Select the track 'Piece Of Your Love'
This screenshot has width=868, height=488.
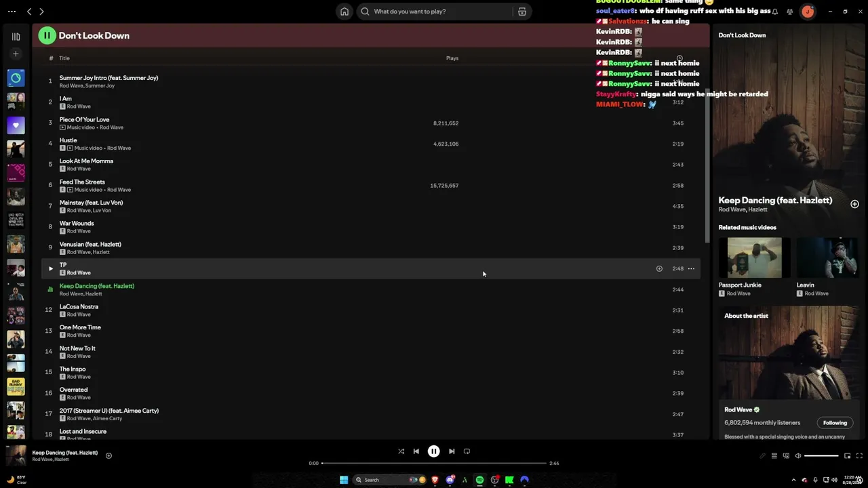click(x=84, y=120)
